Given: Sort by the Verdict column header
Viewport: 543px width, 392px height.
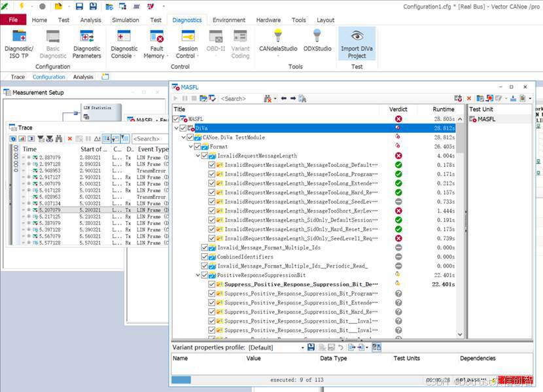Looking at the screenshot, I should coord(398,109).
